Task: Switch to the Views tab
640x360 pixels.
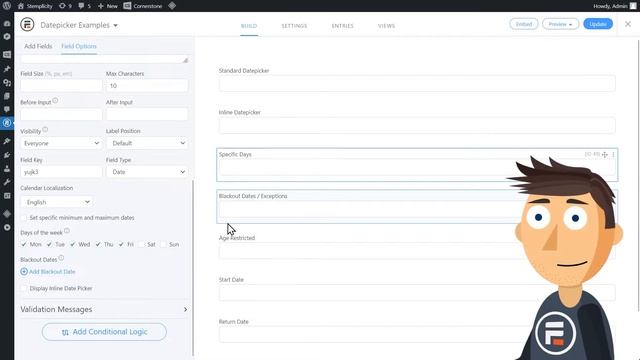Action: pos(386,26)
